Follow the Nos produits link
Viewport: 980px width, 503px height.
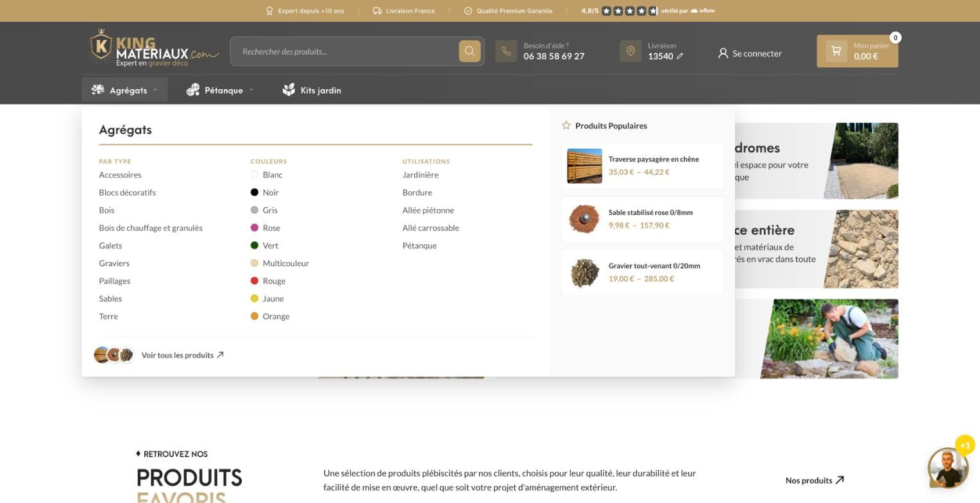[815, 480]
